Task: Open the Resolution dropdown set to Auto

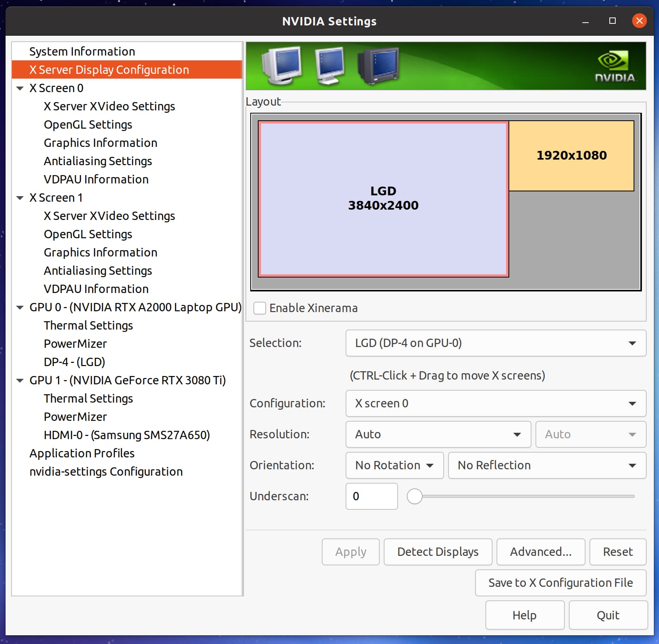Action: (x=438, y=434)
